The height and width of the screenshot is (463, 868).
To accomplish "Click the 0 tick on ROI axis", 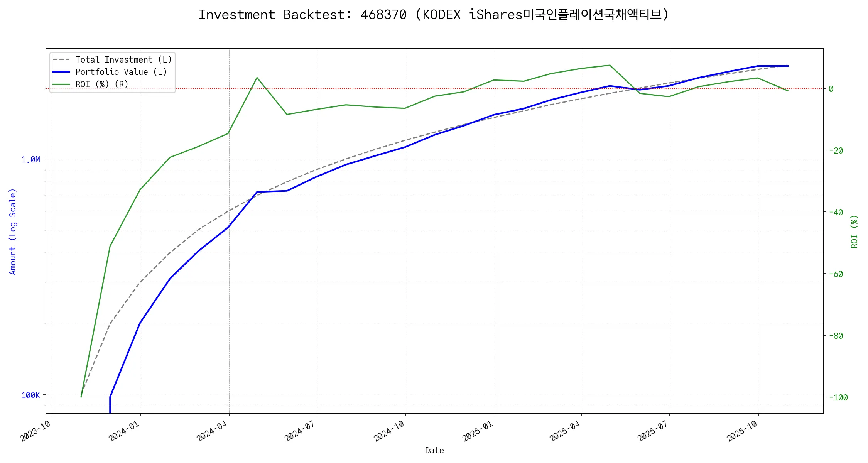I will click(x=831, y=89).
